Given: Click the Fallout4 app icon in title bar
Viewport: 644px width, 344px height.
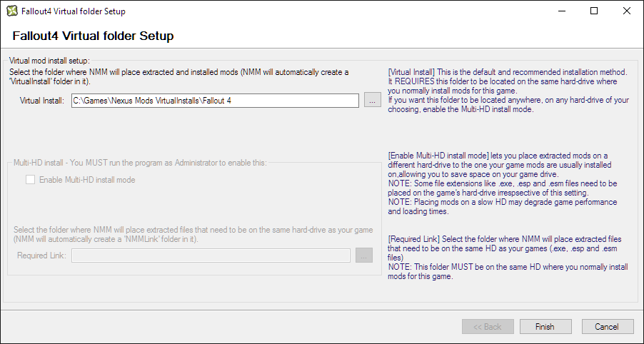Looking at the screenshot, I should point(12,11).
